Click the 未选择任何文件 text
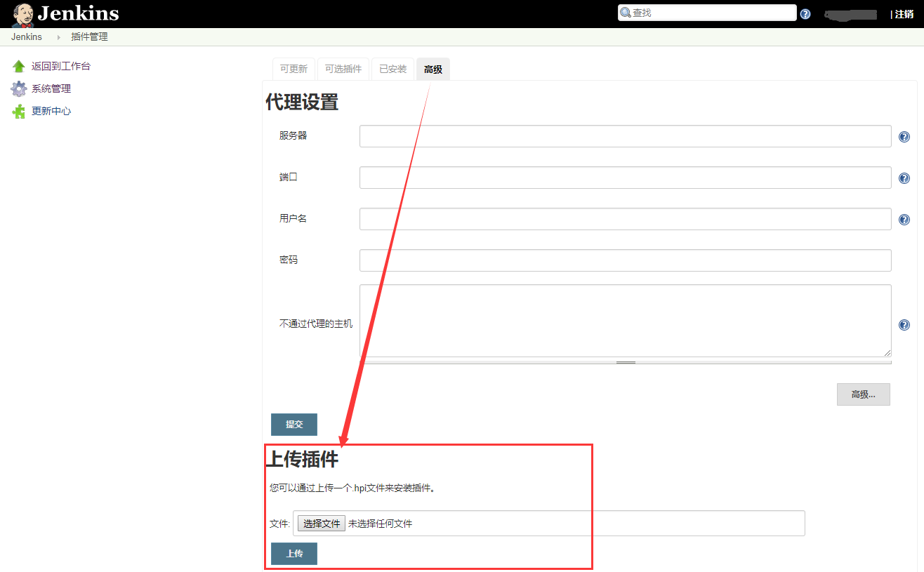Image resolution: width=924 pixels, height=572 pixels. pyautogui.click(x=381, y=524)
